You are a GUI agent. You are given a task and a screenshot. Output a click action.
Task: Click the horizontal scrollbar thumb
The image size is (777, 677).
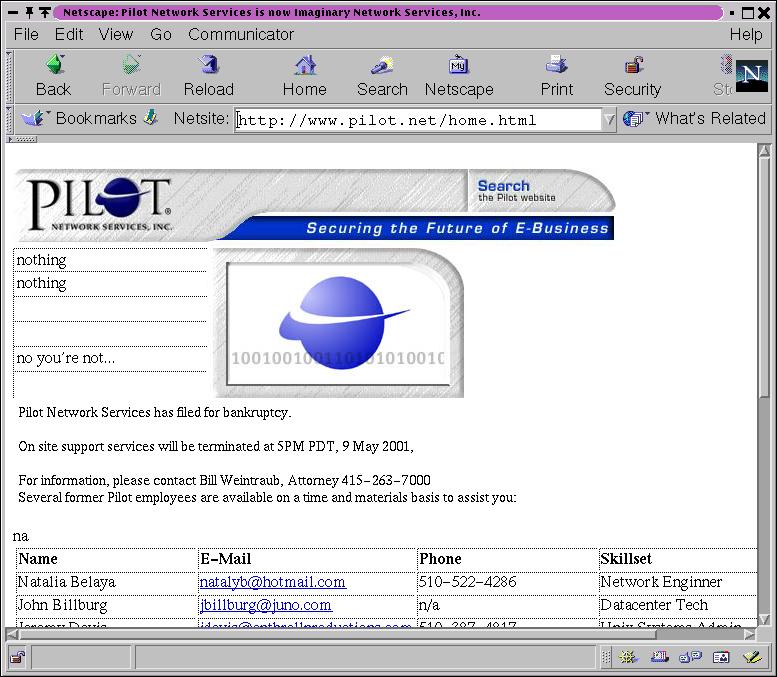338,634
